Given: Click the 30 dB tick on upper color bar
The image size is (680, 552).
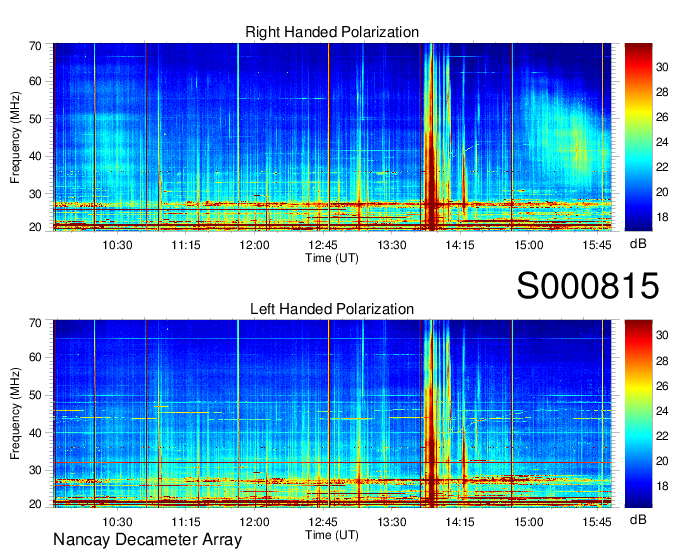Looking at the screenshot, I should tap(662, 67).
